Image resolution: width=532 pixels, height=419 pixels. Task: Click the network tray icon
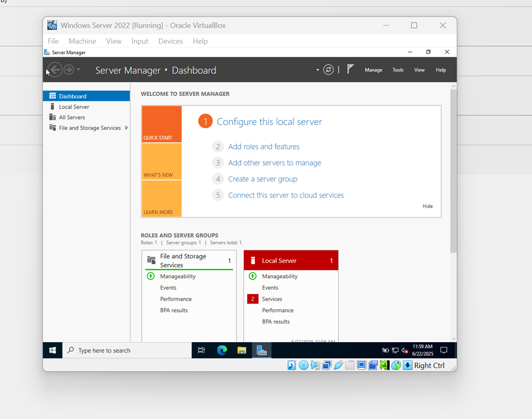pos(395,350)
